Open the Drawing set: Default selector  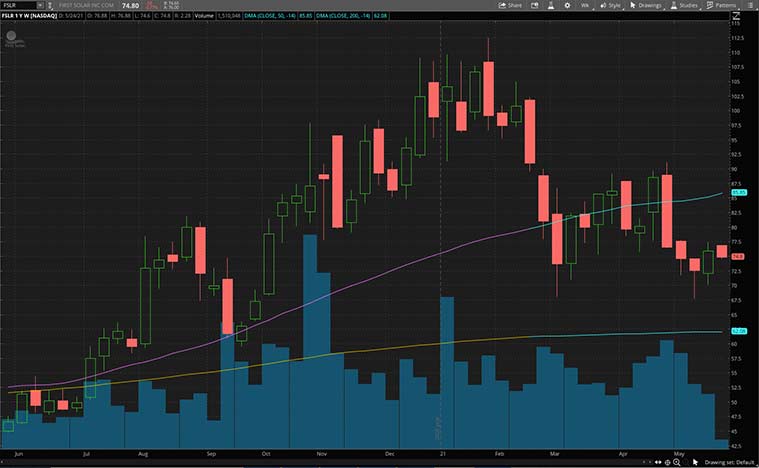coord(729,463)
